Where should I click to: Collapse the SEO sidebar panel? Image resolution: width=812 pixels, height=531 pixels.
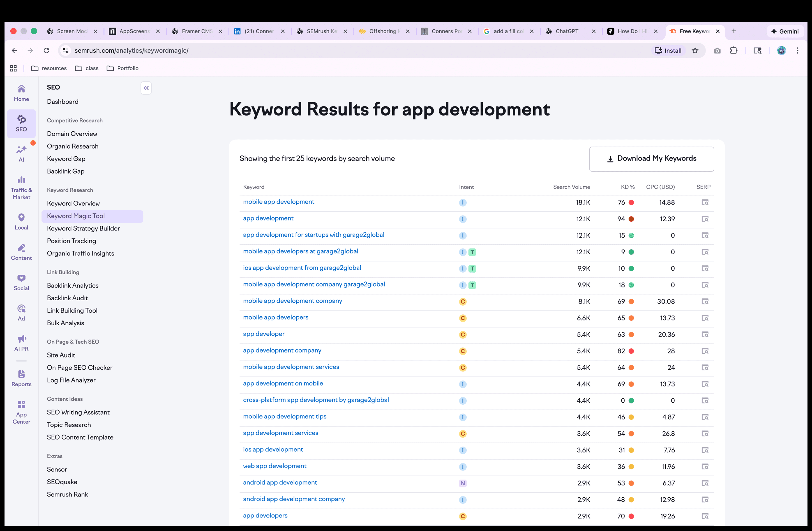pyautogui.click(x=146, y=88)
